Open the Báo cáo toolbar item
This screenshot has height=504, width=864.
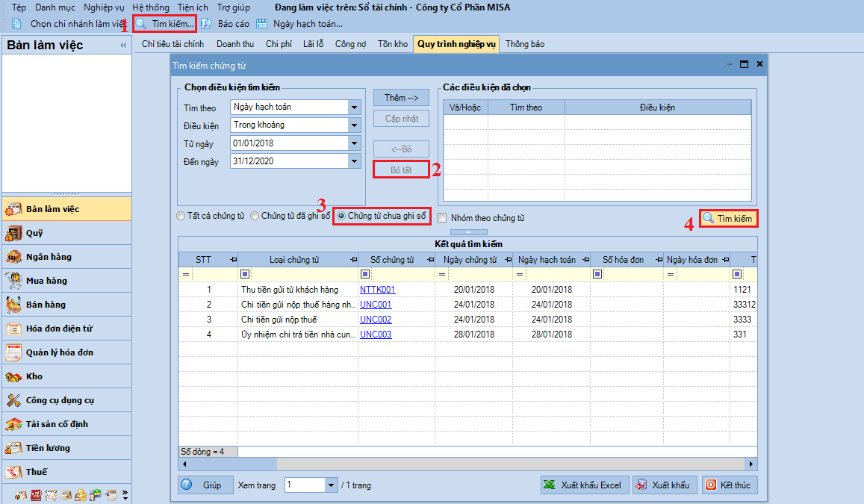[226, 24]
